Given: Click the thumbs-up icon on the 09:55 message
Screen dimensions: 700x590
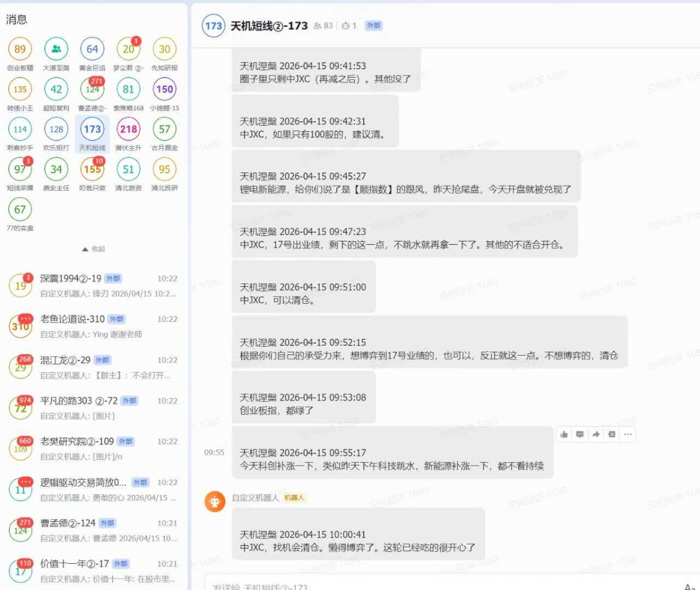Looking at the screenshot, I should (564, 434).
